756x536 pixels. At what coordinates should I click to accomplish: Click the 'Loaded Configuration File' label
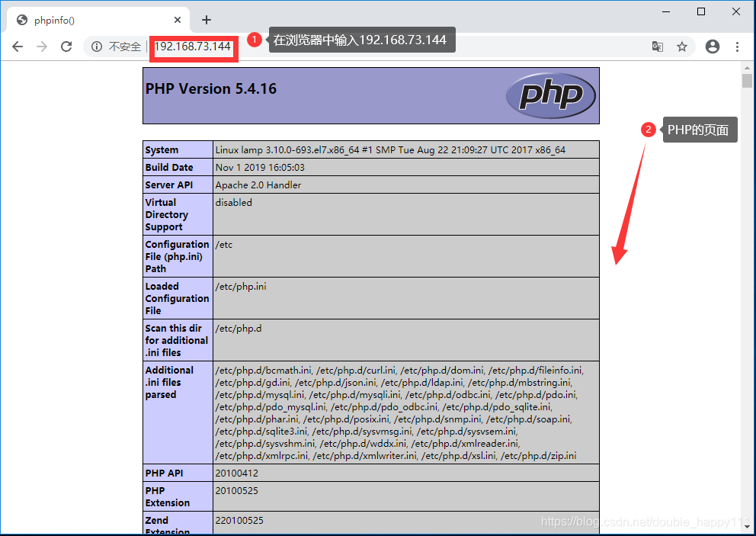177,299
